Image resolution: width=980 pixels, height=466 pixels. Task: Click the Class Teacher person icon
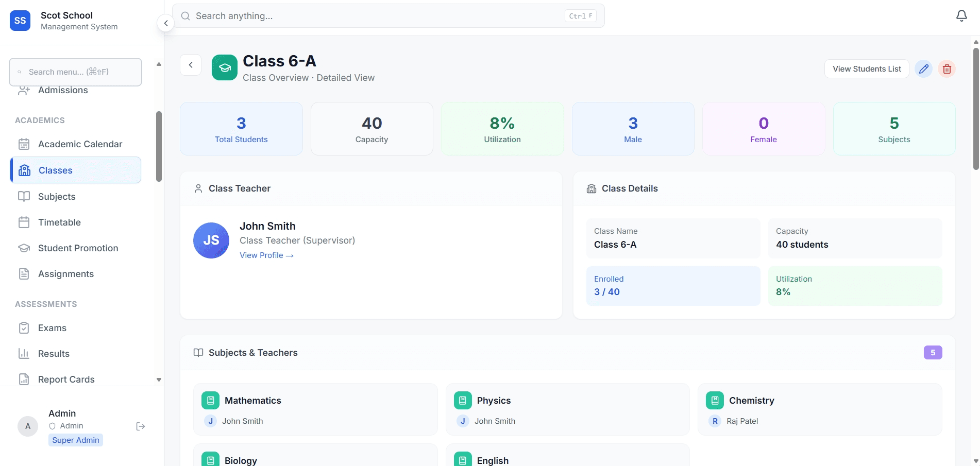click(198, 188)
